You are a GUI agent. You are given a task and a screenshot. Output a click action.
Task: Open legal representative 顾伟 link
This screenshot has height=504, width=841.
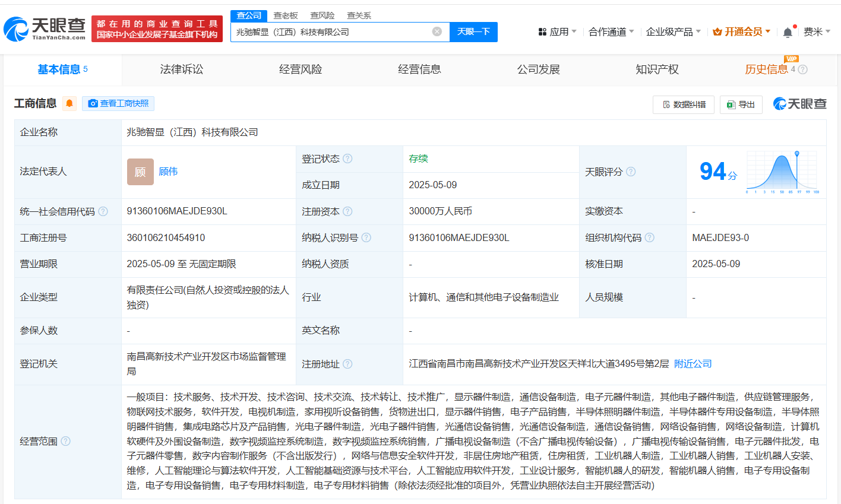pos(168,172)
